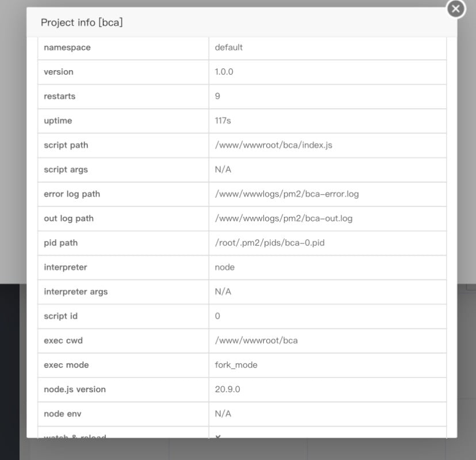The height and width of the screenshot is (460, 476).
Task: Click the restarts count value 9
Action: [218, 96]
